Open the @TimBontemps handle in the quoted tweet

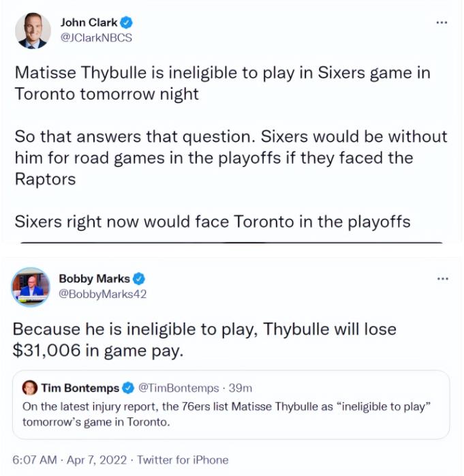180,388
